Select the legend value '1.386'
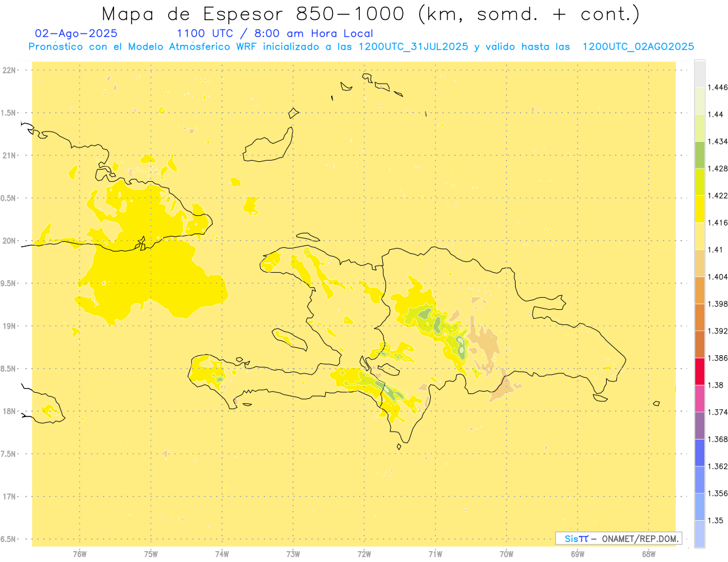Screen dimensions: 728x562 coord(717,358)
